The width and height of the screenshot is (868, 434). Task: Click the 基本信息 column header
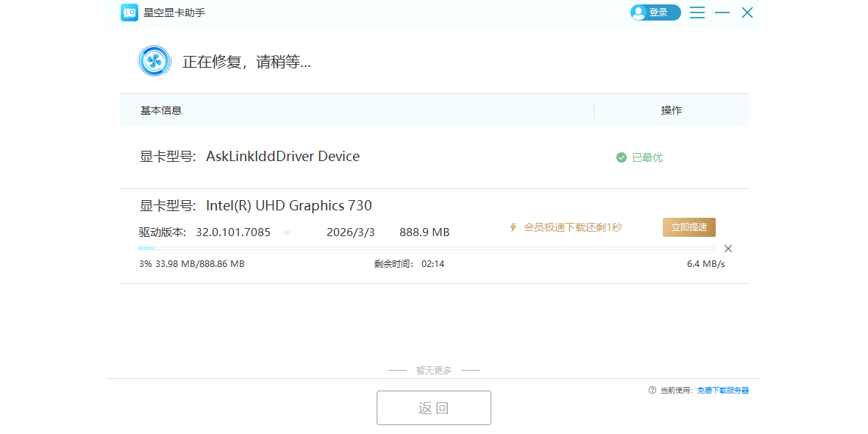161,110
